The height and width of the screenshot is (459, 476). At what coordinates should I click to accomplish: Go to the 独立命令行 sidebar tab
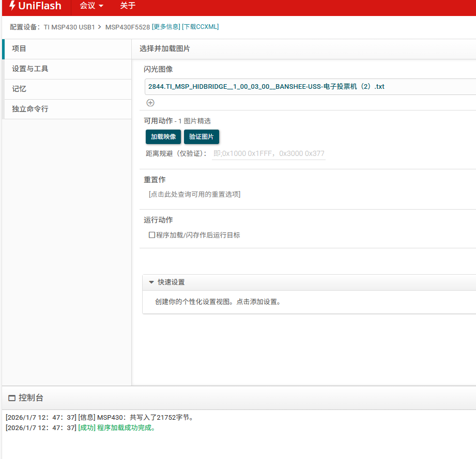click(67, 109)
